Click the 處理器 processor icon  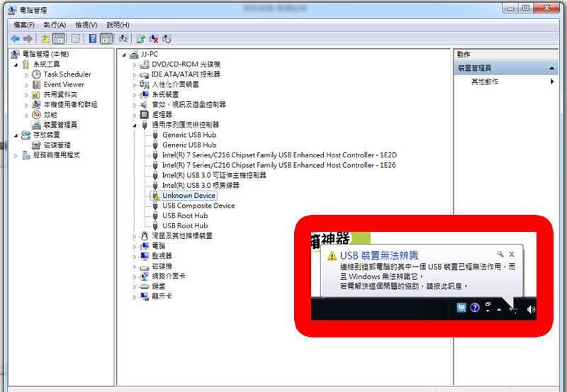pos(145,115)
